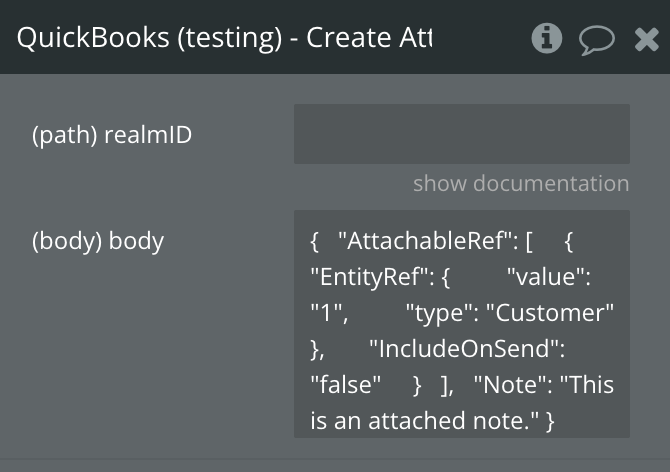Open the comment speech bubble icon
Image resolution: width=670 pixels, height=472 pixels.
coord(597,40)
